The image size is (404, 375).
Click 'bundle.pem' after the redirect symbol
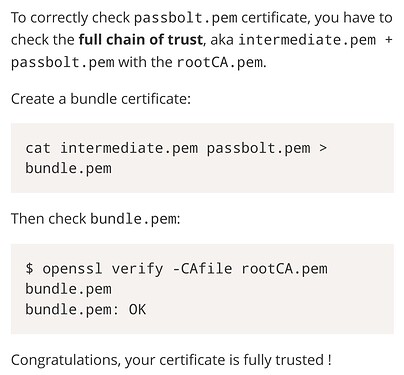pyautogui.click(x=68, y=168)
